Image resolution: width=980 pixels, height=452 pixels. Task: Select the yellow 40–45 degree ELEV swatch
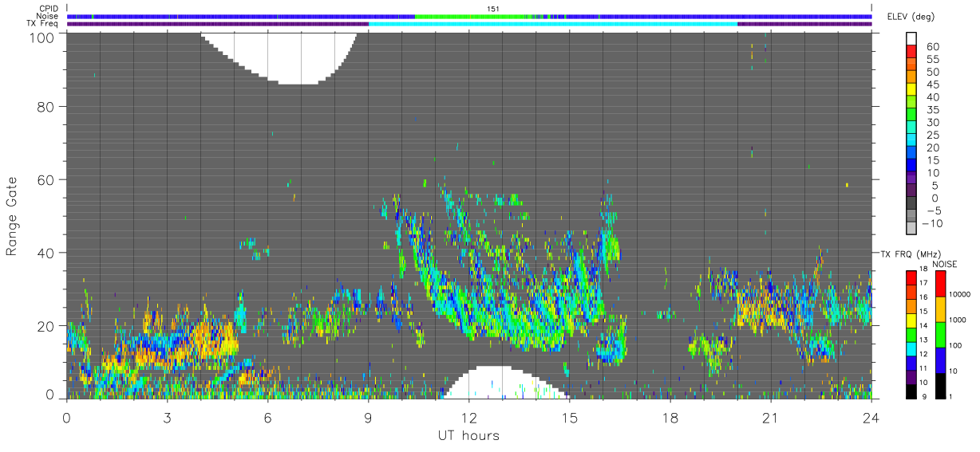(x=913, y=91)
